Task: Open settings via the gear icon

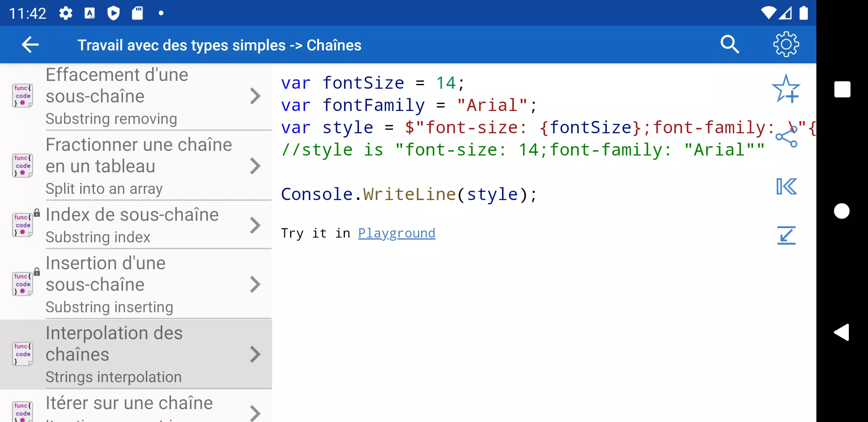Action: [786, 45]
